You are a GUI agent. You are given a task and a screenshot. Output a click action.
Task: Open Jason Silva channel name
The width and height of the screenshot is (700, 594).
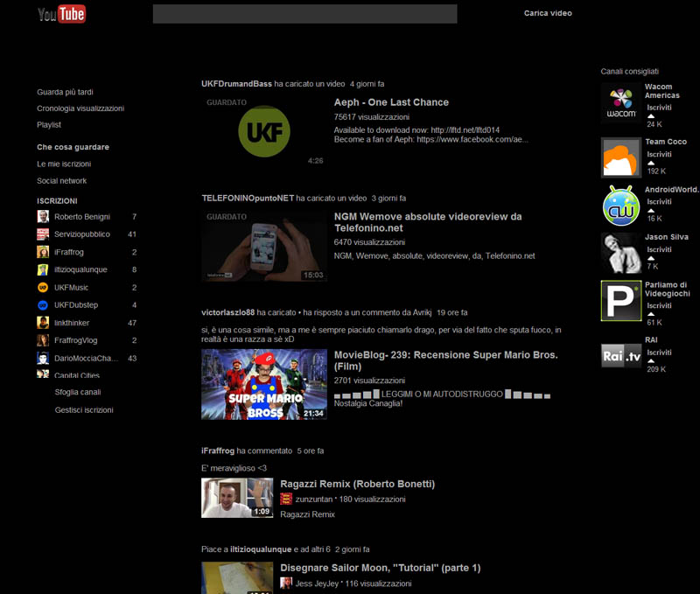click(x=667, y=237)
